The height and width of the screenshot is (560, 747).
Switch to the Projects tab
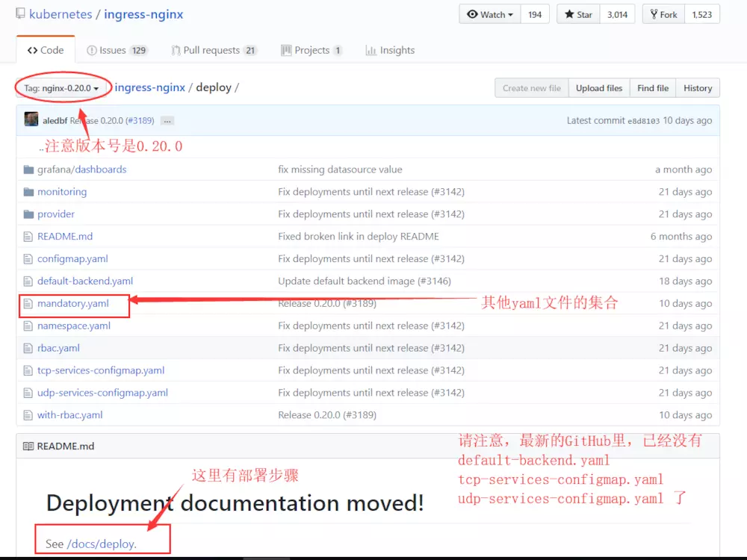pyautogui.click(x=311, y=50)
